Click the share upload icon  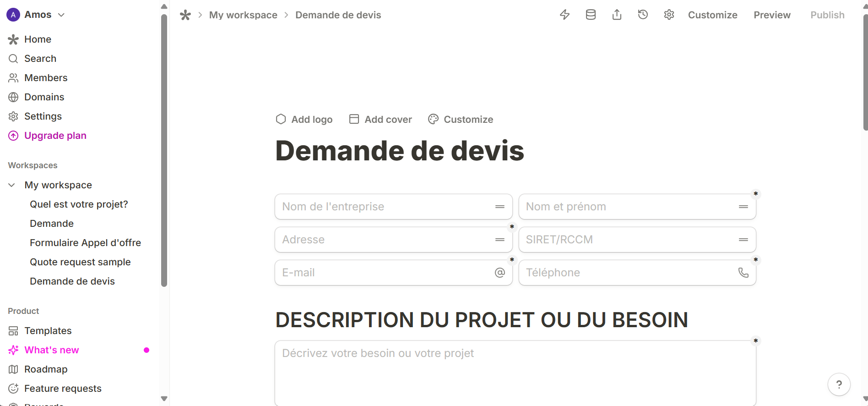(617, 15)
